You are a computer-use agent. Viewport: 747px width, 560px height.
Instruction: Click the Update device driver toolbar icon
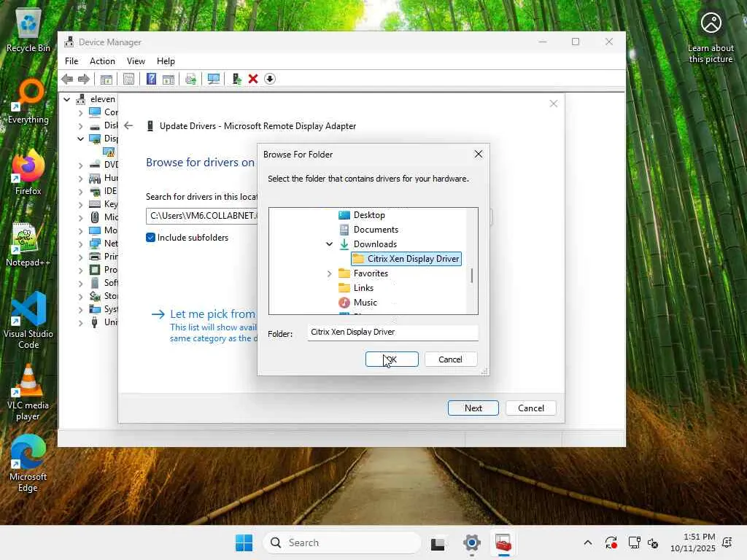click(236, 79)
